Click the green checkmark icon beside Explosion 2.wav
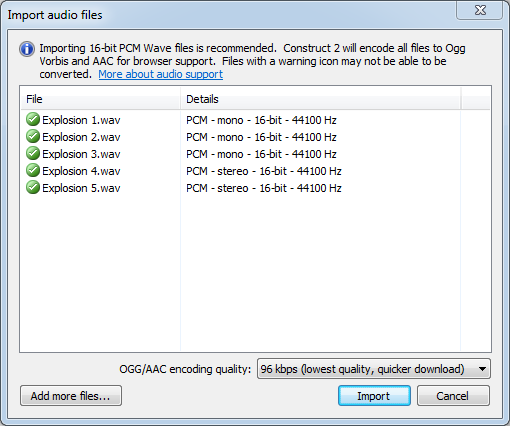Screen dimensions: 510x426 33,136
